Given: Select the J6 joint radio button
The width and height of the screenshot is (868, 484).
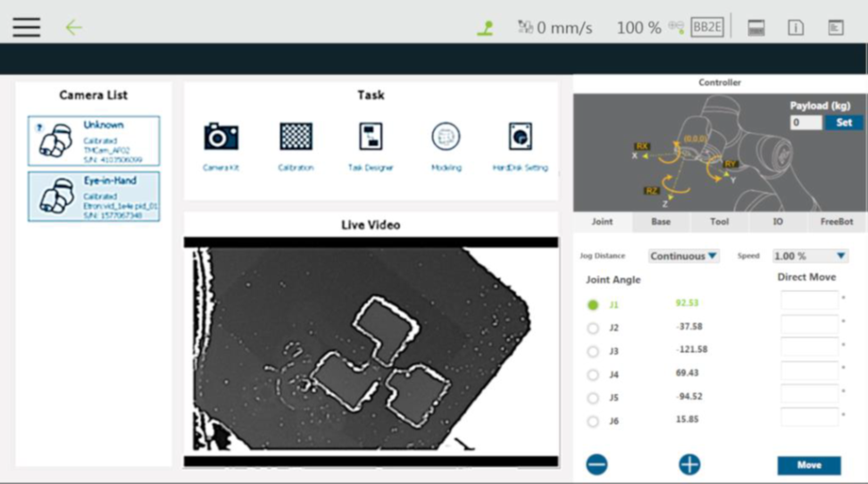Looking at the screenshot, I should tap(593, 421).
